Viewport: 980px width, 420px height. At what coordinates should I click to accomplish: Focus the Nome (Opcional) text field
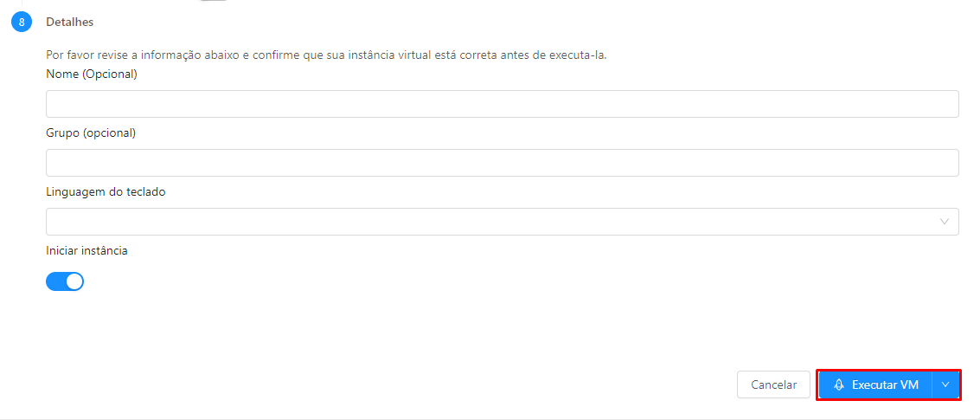[502, 104]
